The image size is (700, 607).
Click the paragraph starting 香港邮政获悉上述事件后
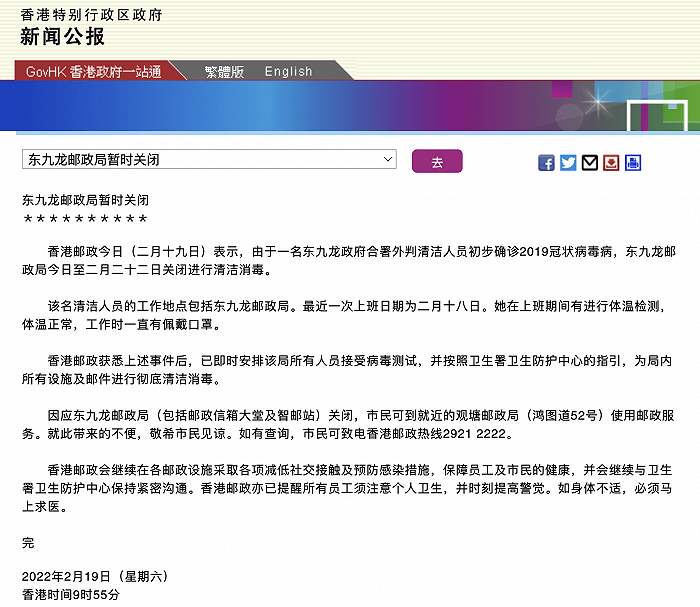pos(347,370)
